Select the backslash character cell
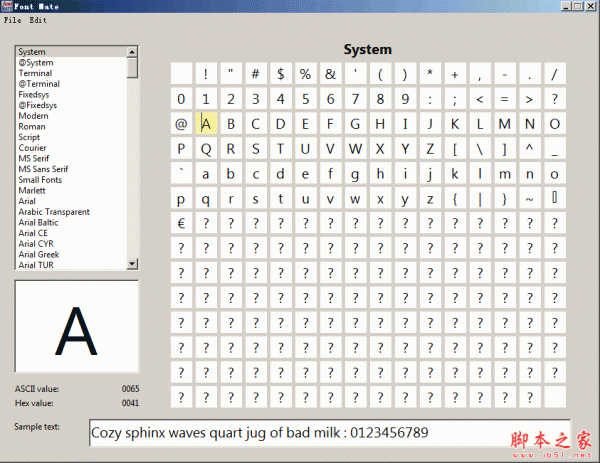This screenshot has height=463, width=600. click(x=480, y=148)
